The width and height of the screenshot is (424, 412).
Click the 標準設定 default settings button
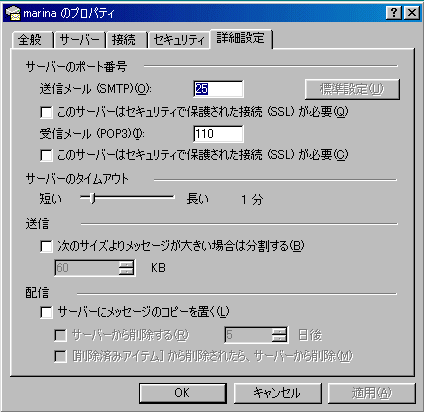352,89
